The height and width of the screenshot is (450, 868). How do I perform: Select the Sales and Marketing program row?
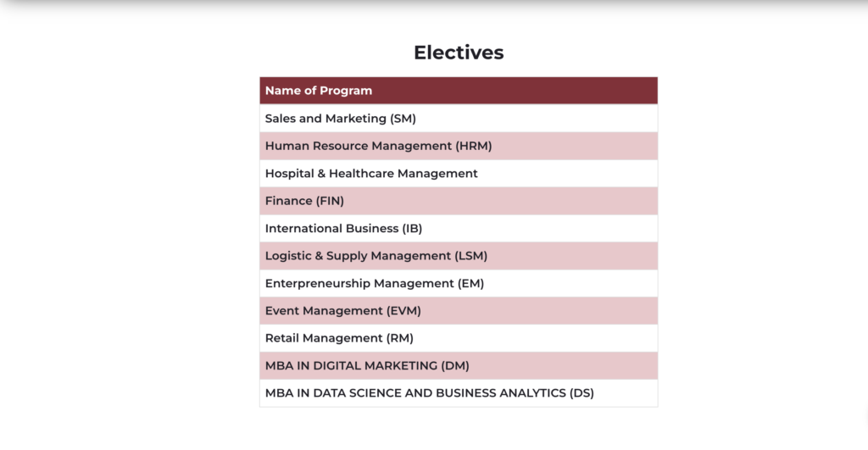coord(341,119)
